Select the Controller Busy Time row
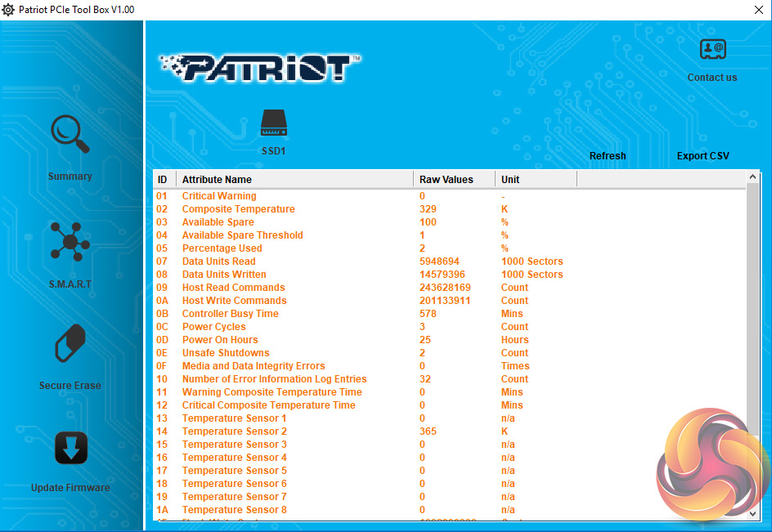The width and height of the screenshot is (772, 532). (450, 314)
